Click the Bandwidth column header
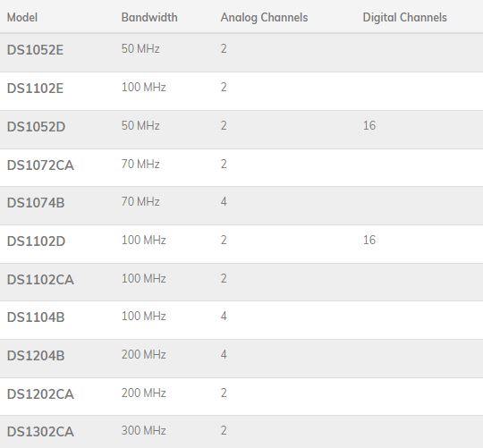483x448 pixels. (149, 17)
